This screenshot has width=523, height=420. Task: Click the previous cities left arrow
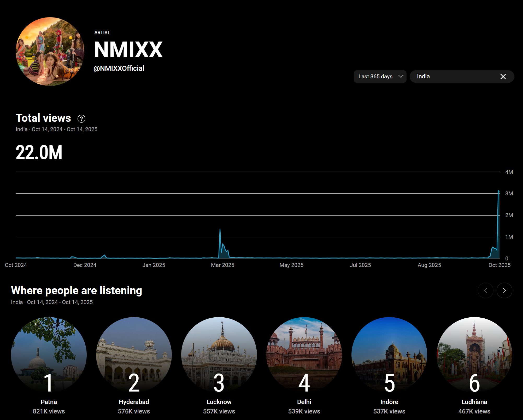tap(485, 290)
